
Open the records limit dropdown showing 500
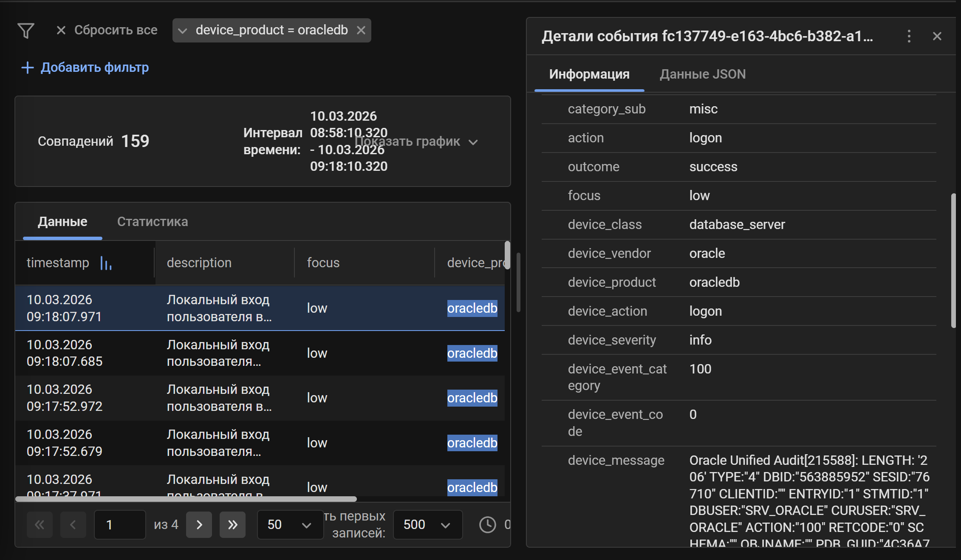pos(427,525)
